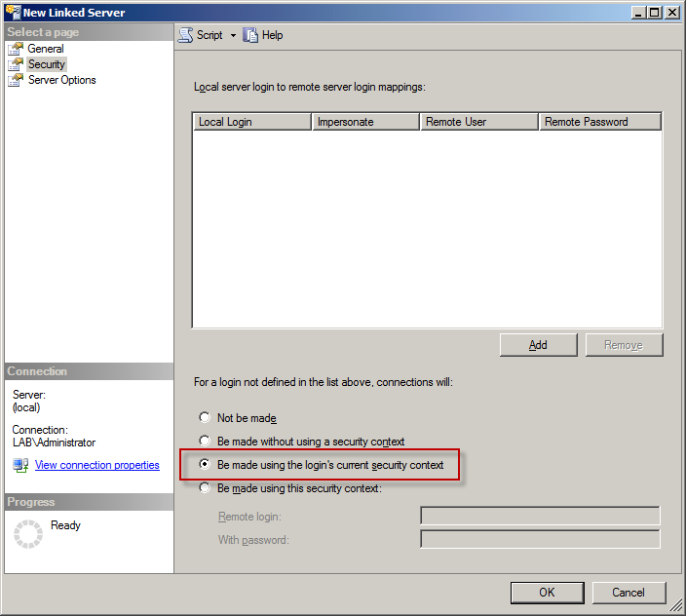The image size is (686, 616).
Task: Click the LAB\Administrator connection text
Action: 54,443
